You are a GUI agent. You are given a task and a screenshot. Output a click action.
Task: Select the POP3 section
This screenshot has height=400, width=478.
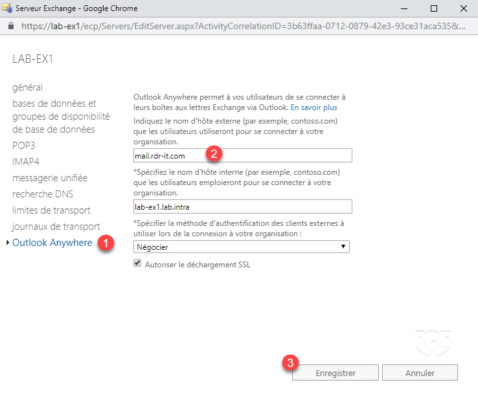click(x=23, y=145)
